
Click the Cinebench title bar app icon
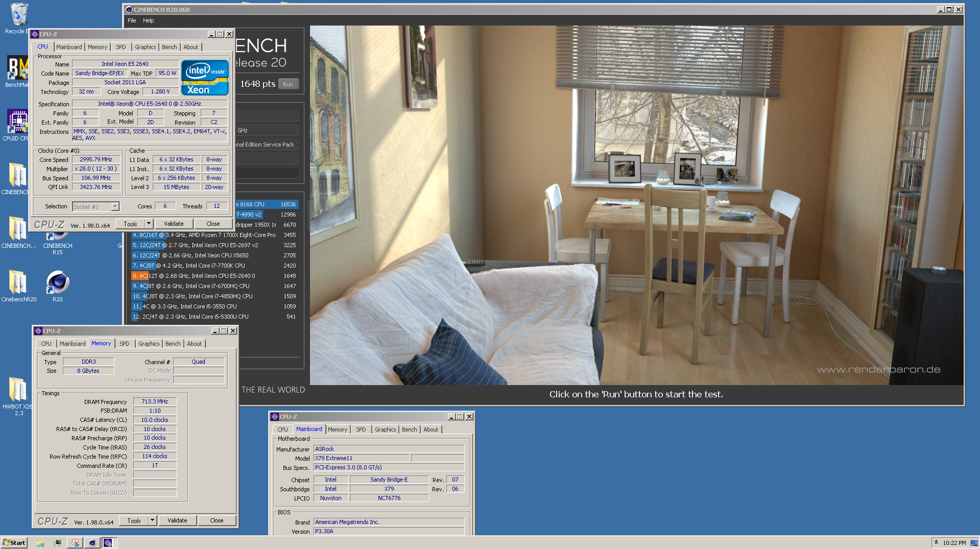[x=129, y=10]
